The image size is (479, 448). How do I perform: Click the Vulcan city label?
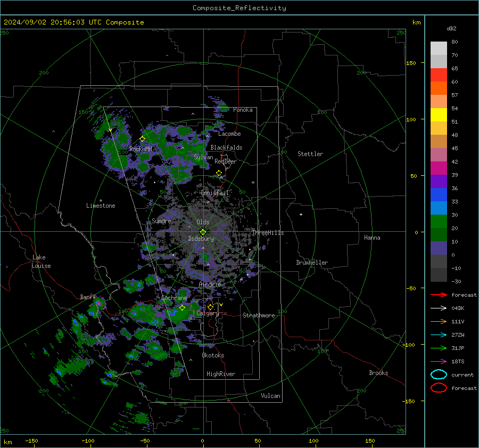point(270,396)
